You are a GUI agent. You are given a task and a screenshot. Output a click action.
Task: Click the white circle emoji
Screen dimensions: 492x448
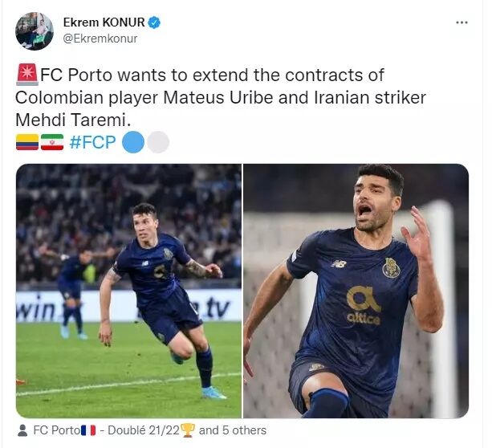coord(158,142)
